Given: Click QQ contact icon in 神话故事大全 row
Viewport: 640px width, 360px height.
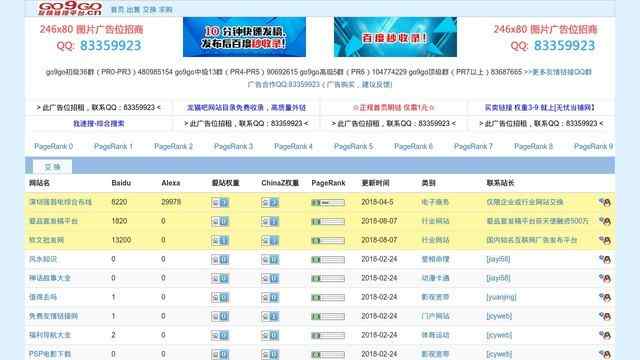Looking at the screenshot, I should [604, 278].
